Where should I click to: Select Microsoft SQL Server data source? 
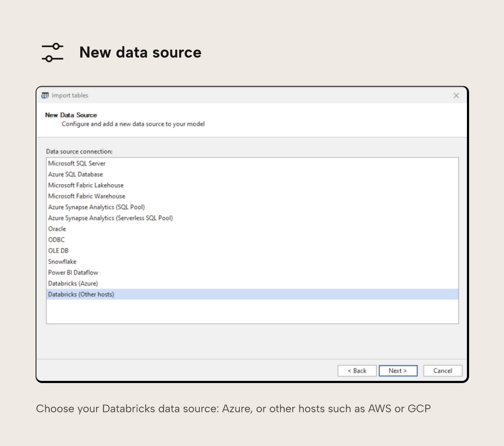pyautogui.click(x=252, y=163)
